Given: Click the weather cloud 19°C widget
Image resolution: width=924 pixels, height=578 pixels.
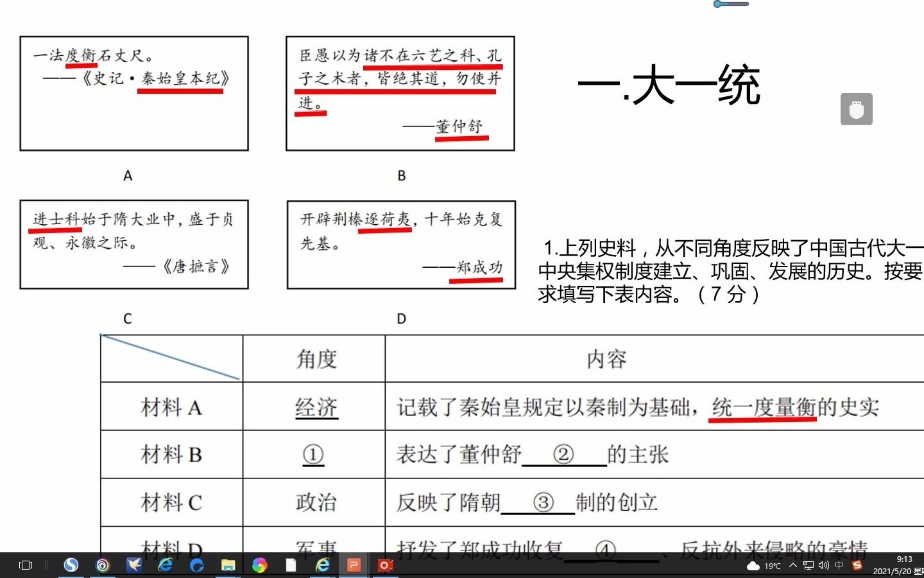Looking at the screenshot, I should (x=764, y=566).
